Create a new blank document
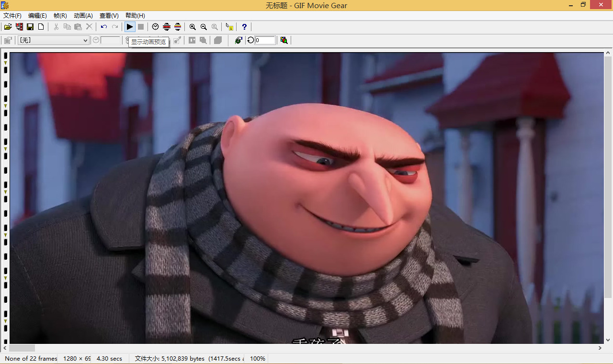The image size is (613, 364). (41, 27)
